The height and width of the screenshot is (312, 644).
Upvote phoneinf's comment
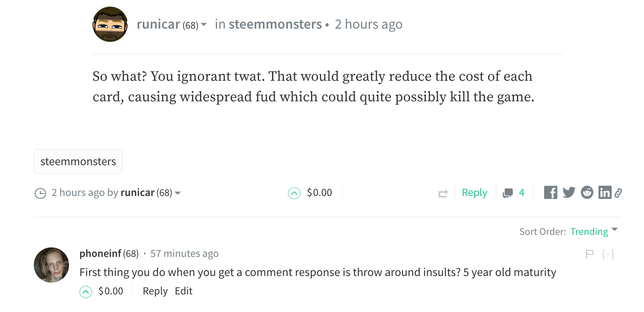pyautogui.click(x=86, y=292)
